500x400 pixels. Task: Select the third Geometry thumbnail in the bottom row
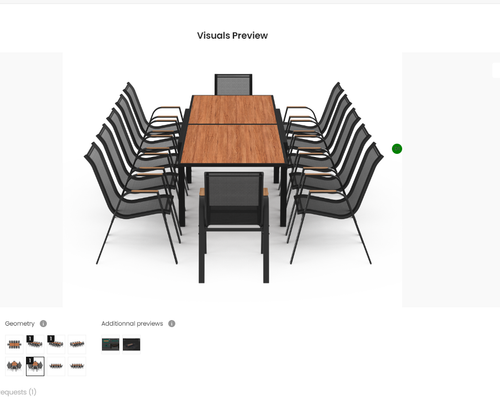click(x=56, y=366)
